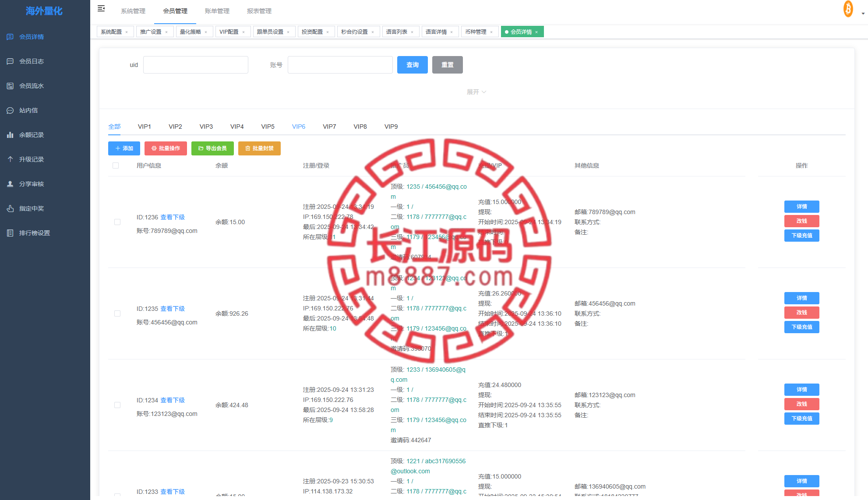This screenshot has width=868, height=500.
Task: Click 改钱 for member 456456@qq.com
Action: pyautogui.click(x=802, y=313)
